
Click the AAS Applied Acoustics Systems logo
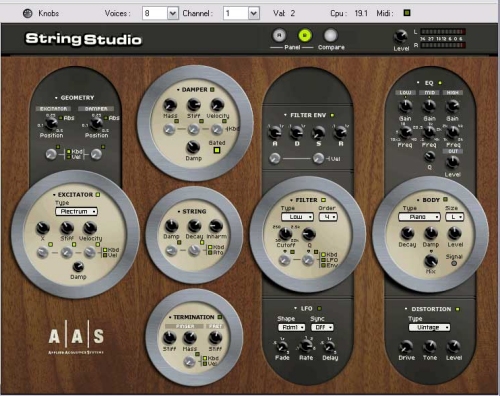[x=76, y=337]
